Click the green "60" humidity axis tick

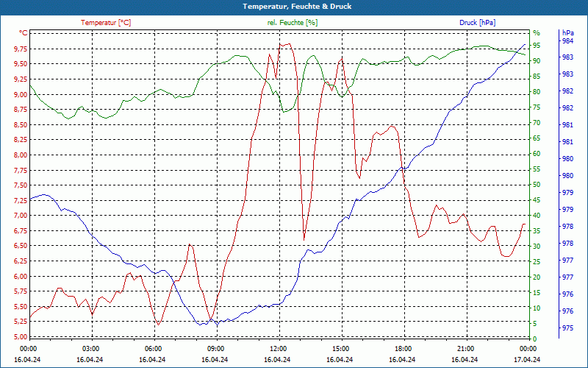pos(537,154)
